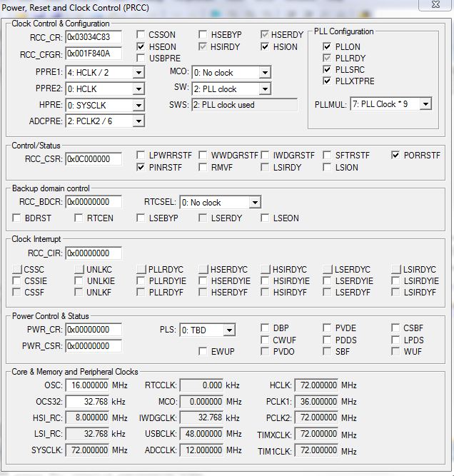Toggle the PLLXTPRE checkbox
Image resolution: width=454 pixels, height=476 pixels.
327,81
